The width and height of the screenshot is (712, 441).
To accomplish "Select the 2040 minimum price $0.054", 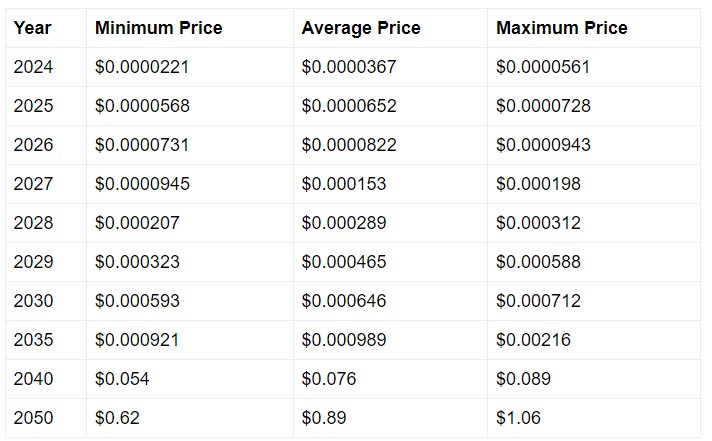I will pos(122,379).
